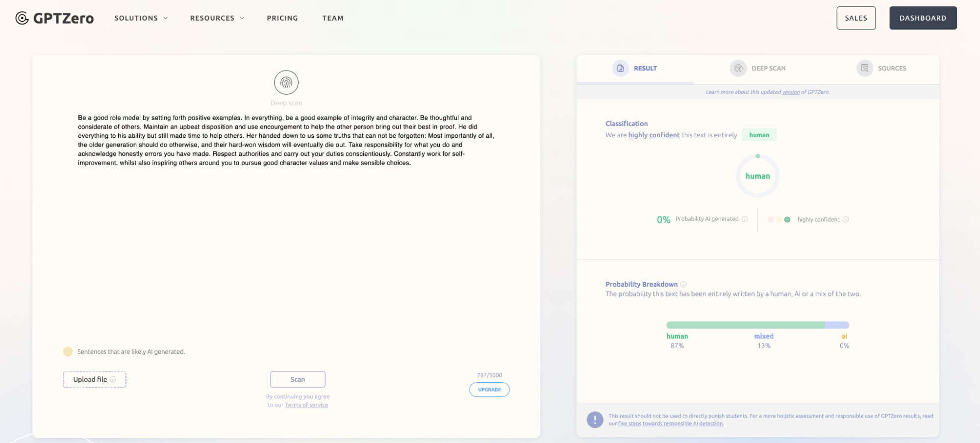Click the Sources tab magnifier icon

point(865,68)
